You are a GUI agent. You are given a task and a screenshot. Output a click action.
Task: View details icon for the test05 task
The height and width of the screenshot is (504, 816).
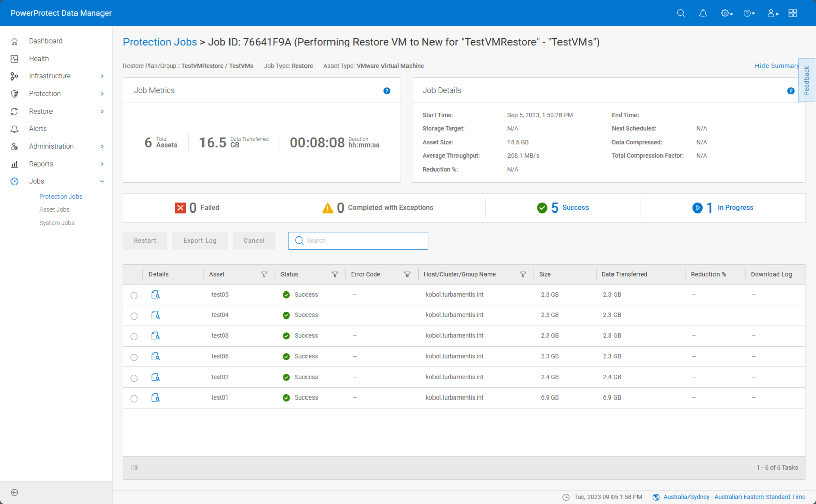[156, 294]
